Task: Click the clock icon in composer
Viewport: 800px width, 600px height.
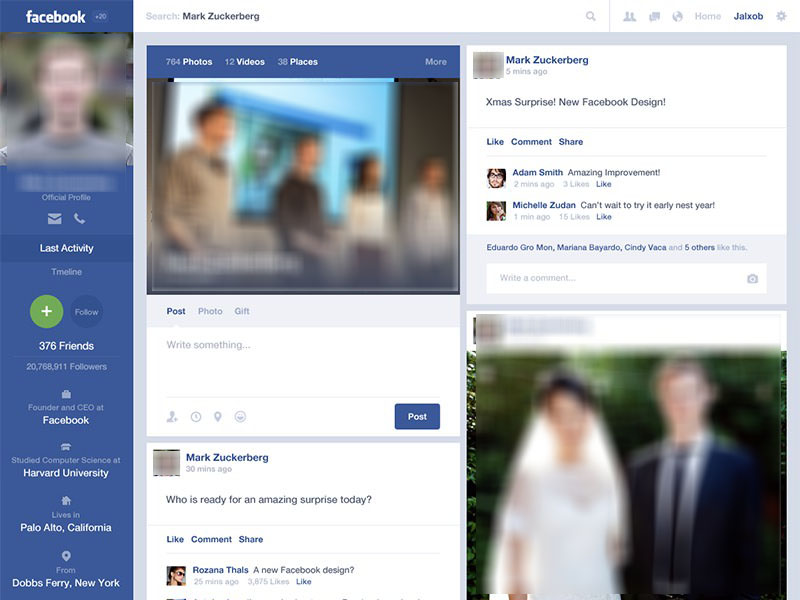Action: (196, 417)
